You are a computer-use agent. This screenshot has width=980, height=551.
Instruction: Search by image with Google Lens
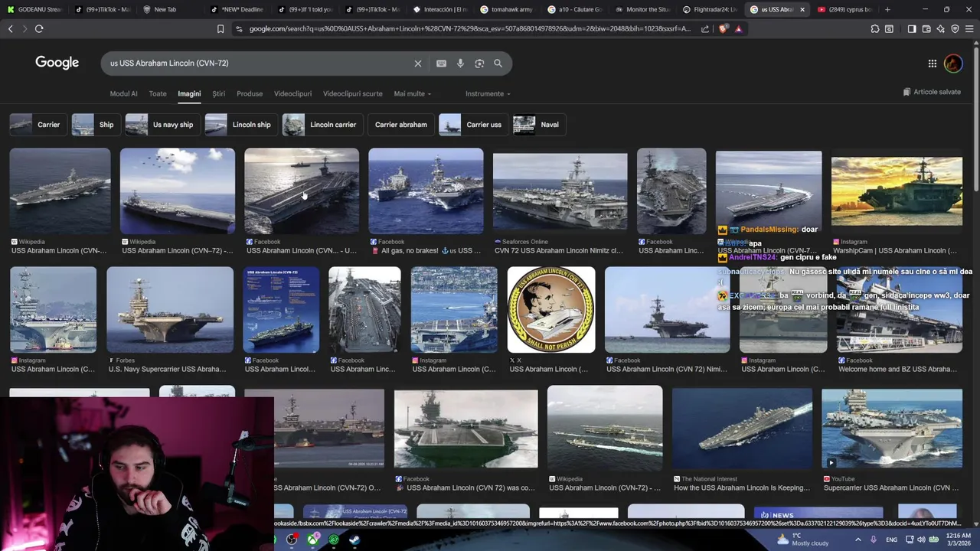tap(479, 64)
